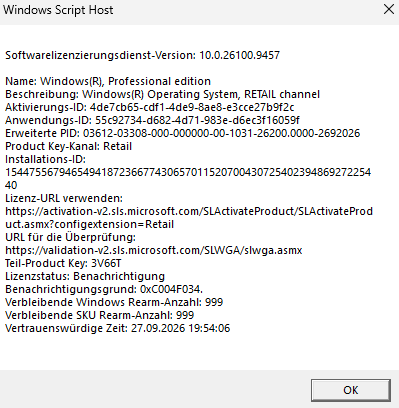Click the Teil-Product Key: 3V66T line
The height and width of the screenshot is (408, 399).
63,263
